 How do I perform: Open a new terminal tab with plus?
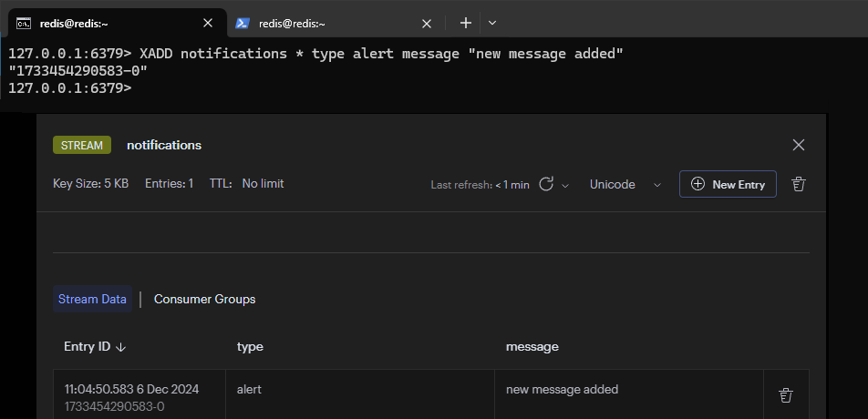pyautogui.click(x=465, y=23)
